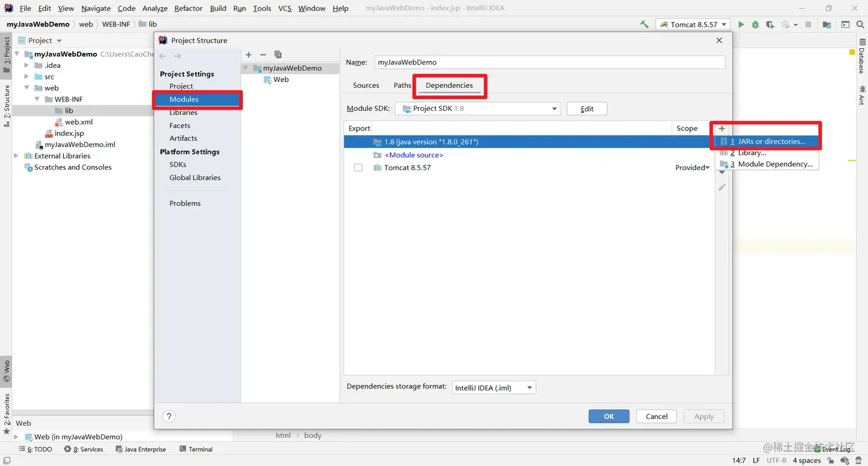868x466 pixels.
Task: Open the Database tool window
Action: [861, 56]
